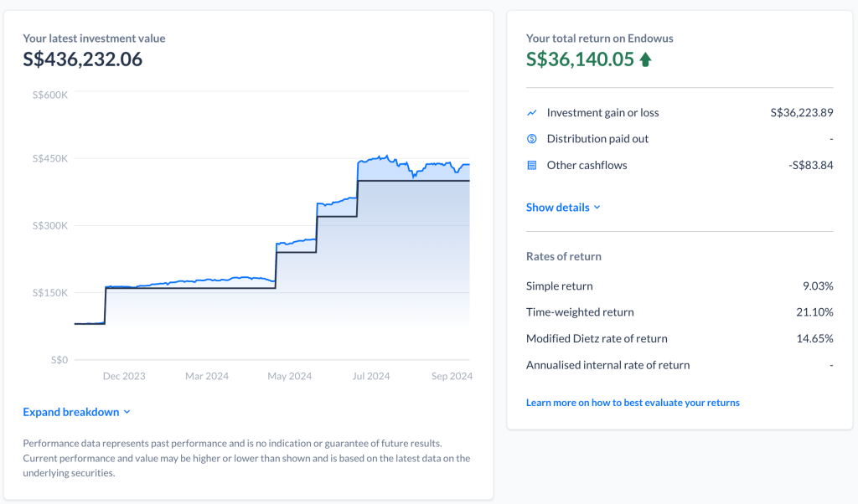
Task: Select the Time-weighted return label
Action: point(580,312)
